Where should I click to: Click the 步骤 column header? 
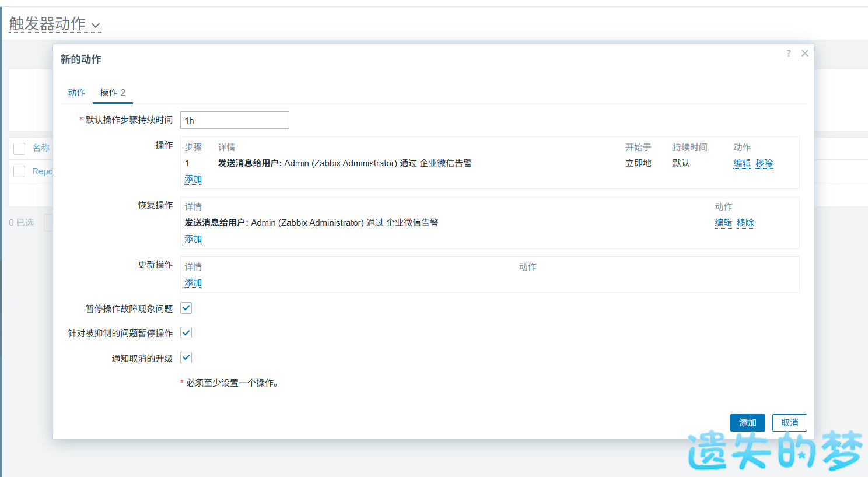(193, 148)
